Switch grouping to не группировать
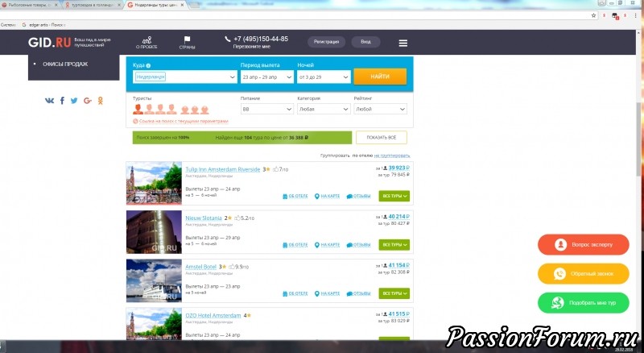This screenshot has width=644, height=353. [x=390, y=154]
